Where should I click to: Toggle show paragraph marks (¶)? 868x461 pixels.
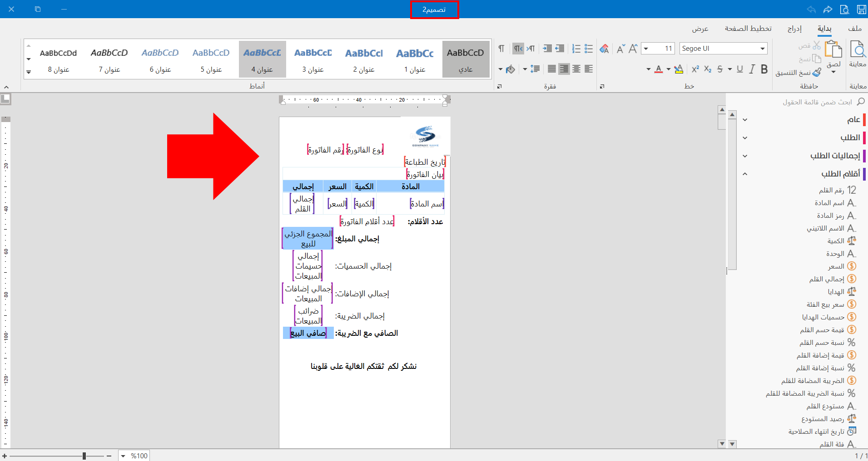[x=501, y=49]
